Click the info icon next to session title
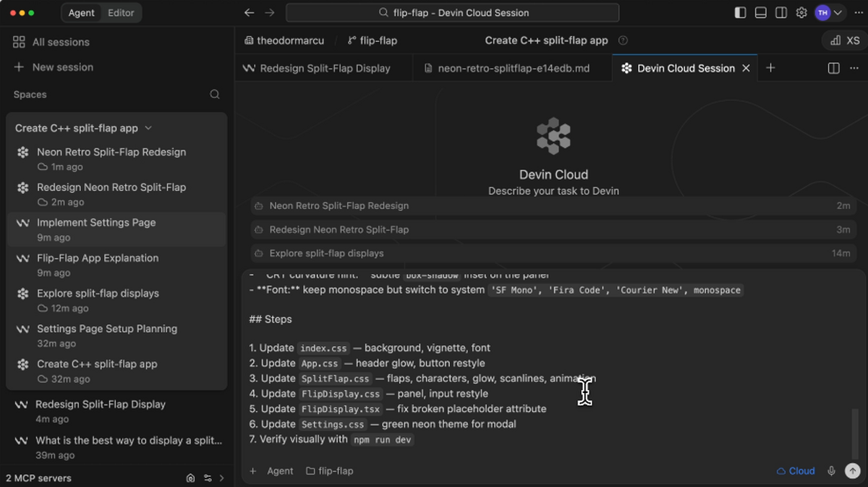The width and height of the screenshot is (868, 487). [x=623, y=41]
